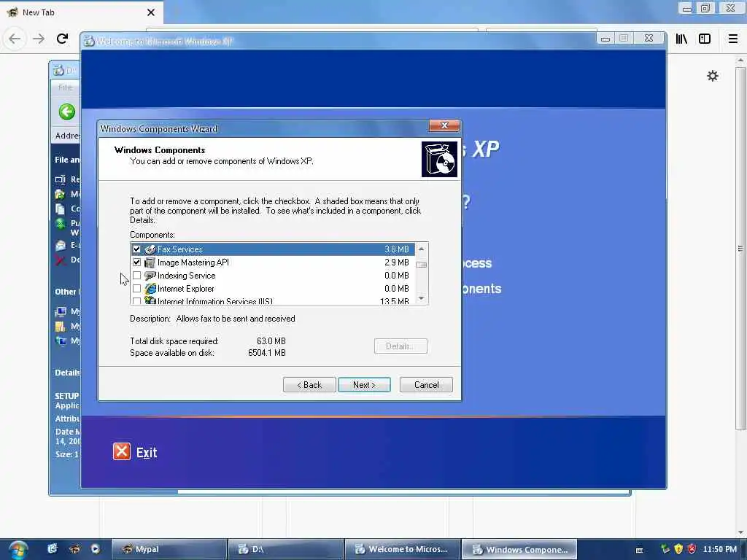
Task: Click the red shield tray icon
Action: point(692,549)
